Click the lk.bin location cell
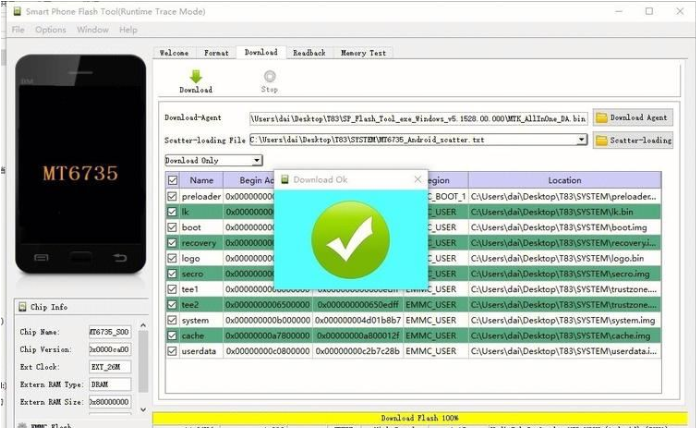The width and height of the screenshot is (696, 428). (565, 212)
